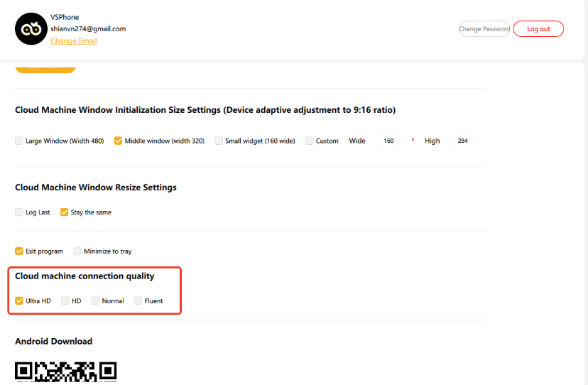Check the Log Last resize option

[19, 212]
